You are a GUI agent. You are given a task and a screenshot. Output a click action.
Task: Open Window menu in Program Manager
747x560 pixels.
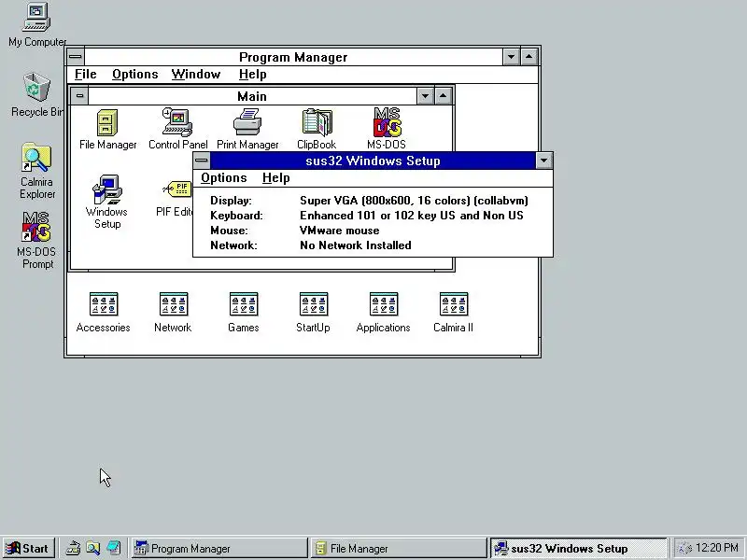click(x=196, y=75)
